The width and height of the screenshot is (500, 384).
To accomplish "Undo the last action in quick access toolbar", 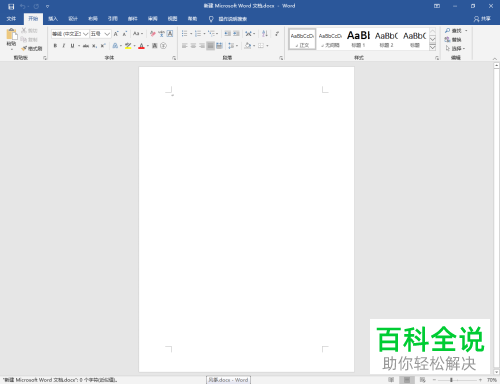I will 23,6.
